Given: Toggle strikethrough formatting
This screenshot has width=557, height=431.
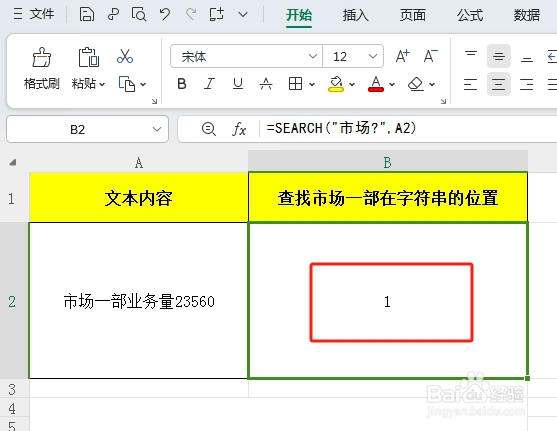Looking at the screenshot, I should (x=266, y=84).
